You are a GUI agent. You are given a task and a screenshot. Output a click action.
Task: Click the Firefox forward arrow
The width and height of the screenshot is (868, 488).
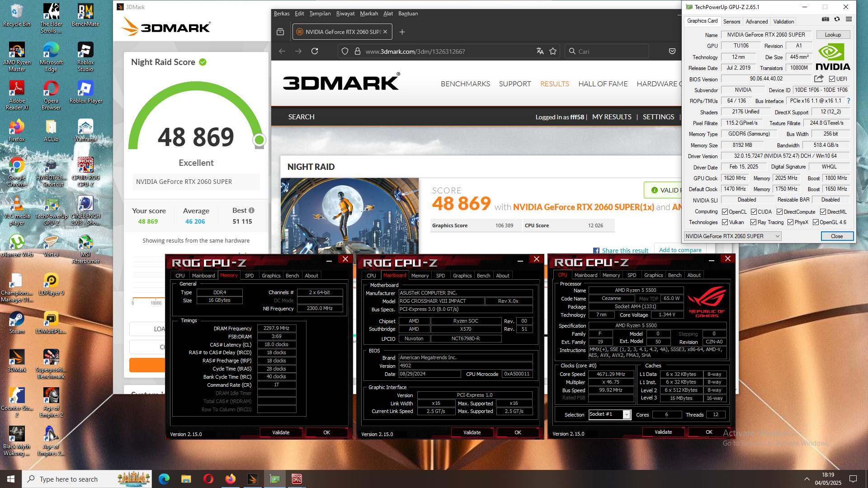298,51
